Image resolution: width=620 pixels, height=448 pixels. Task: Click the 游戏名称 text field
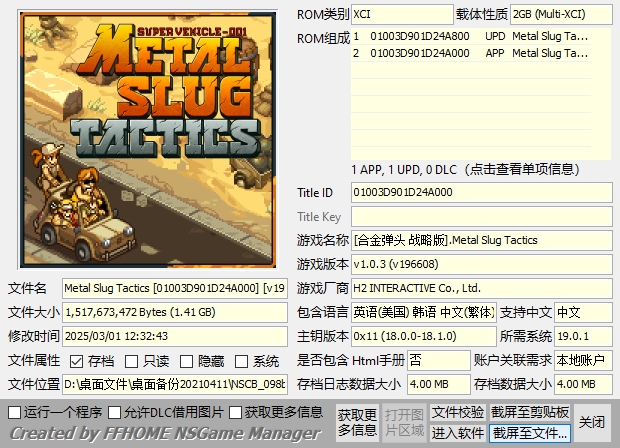[x=480, y=241]
